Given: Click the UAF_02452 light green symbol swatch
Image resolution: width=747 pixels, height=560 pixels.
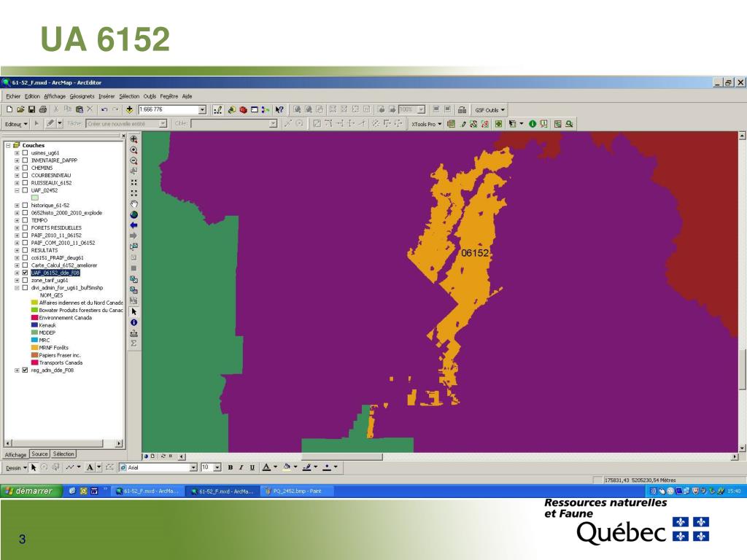Looking at the screenshot, I should coord(35,198).
